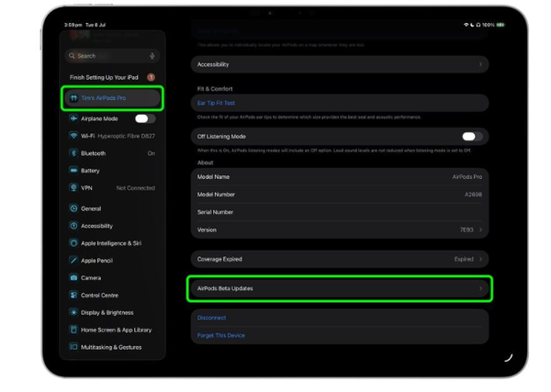Click the Multitasking & Gestures icon
Screen dimensions: 551x392
pos(73,347)
